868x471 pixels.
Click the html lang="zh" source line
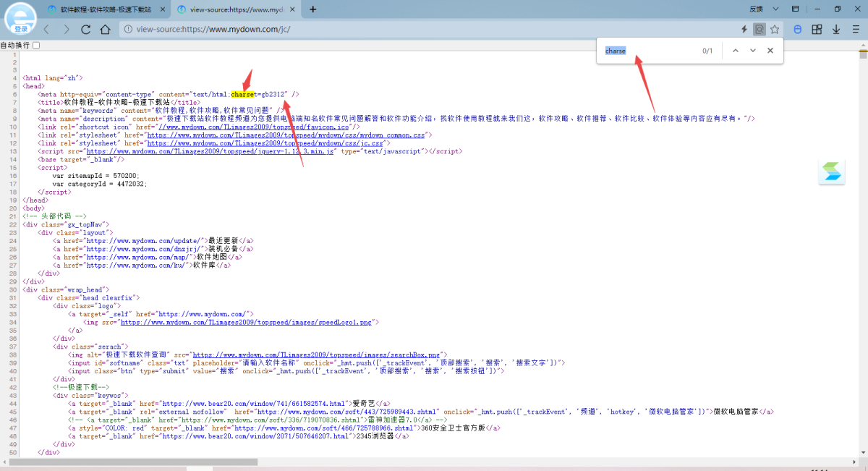[53, 77]
